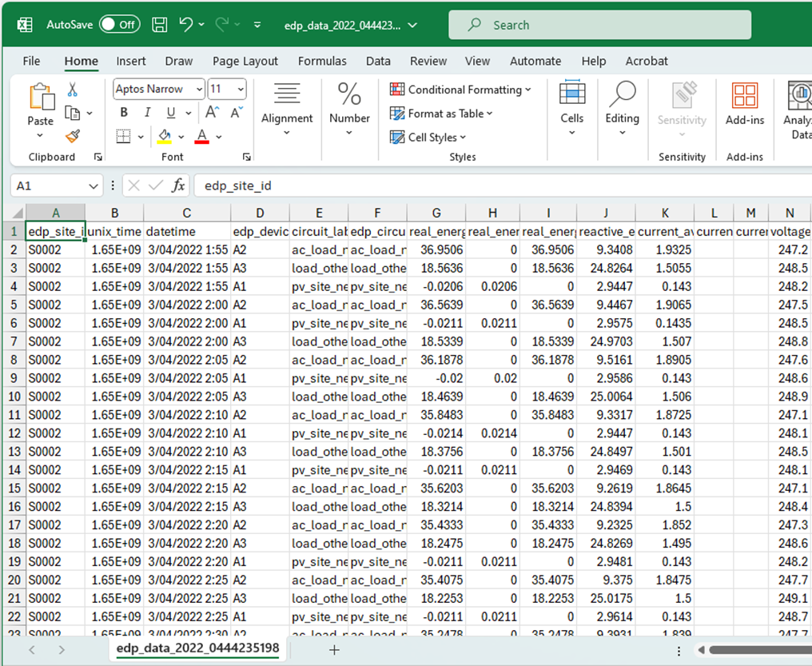Click the add new sheet plus button
Viewport: 812px width, 666px height.
pos(334,650)
